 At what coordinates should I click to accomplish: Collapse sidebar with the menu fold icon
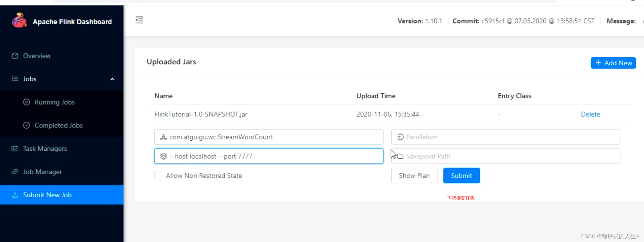tap(139, 20)
